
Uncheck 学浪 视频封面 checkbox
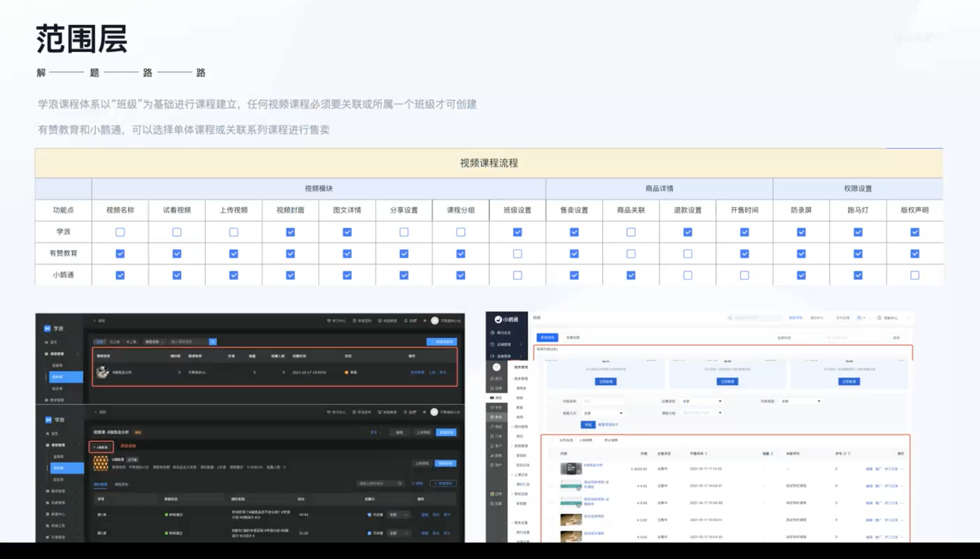[x=290, y=232]
